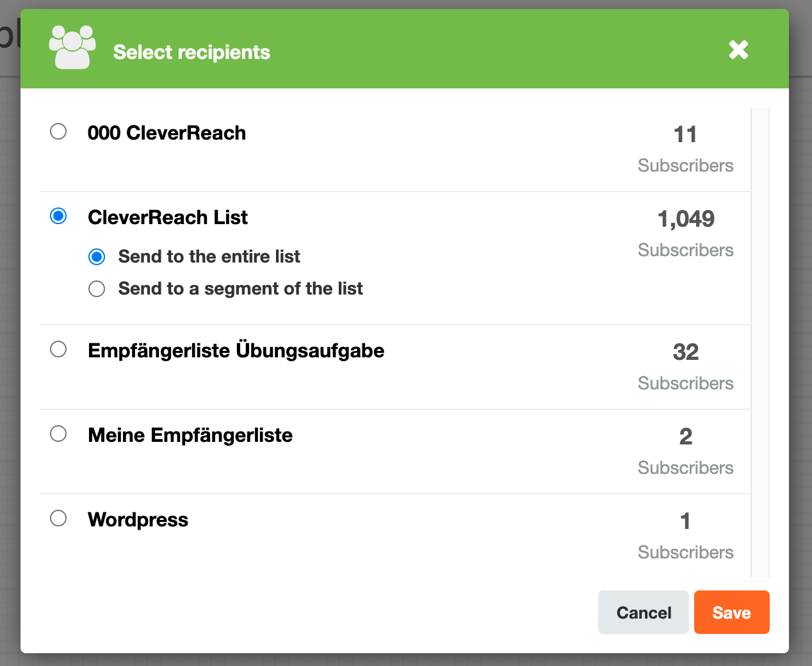Choose Send to the entire list option
The height and width of the screenshot is (666, 812).
coord(97,257)
